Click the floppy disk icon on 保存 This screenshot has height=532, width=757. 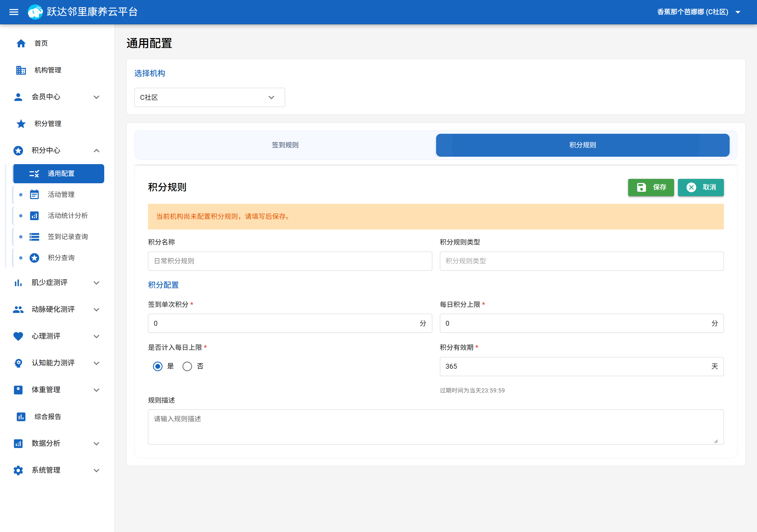[641, 187]
